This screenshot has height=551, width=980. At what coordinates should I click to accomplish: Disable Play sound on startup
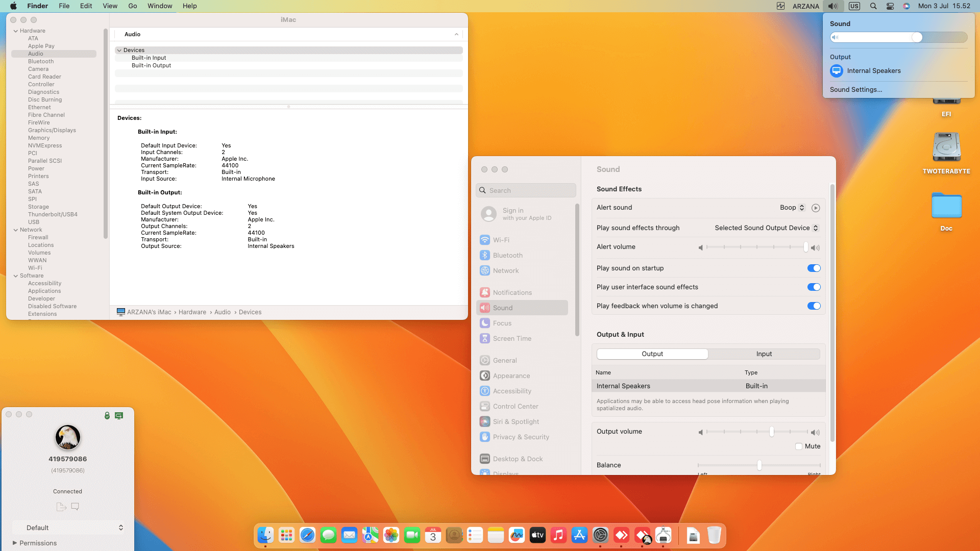[x=814, y=268]
